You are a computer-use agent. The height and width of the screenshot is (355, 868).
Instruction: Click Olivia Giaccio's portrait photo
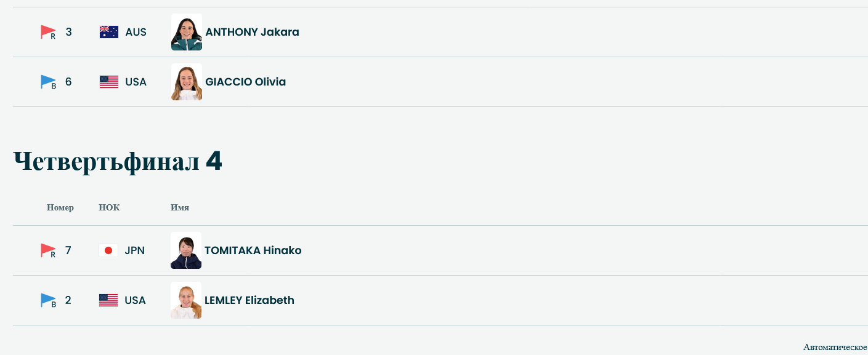[187, 82]
